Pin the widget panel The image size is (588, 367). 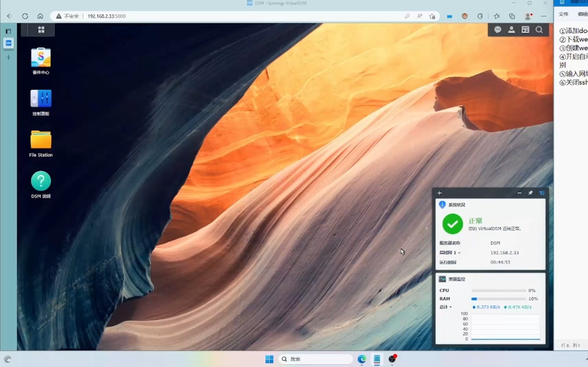click(x=530, y=193)
